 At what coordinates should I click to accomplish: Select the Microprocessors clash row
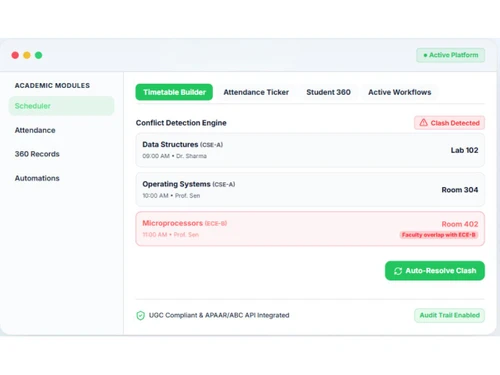click(310, 229)
